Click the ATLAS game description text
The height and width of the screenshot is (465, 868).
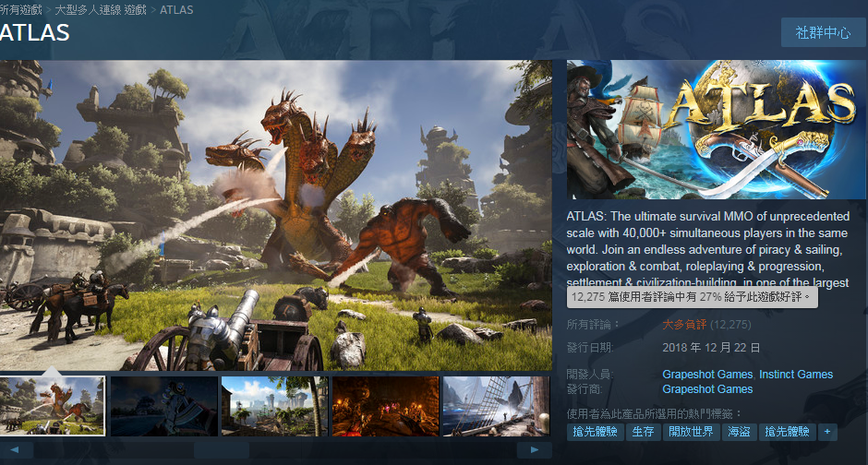tap(708, 249)
